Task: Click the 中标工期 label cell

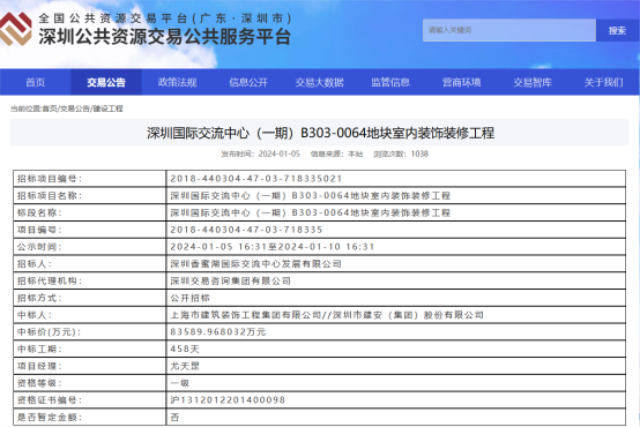Action: point(90,349)
